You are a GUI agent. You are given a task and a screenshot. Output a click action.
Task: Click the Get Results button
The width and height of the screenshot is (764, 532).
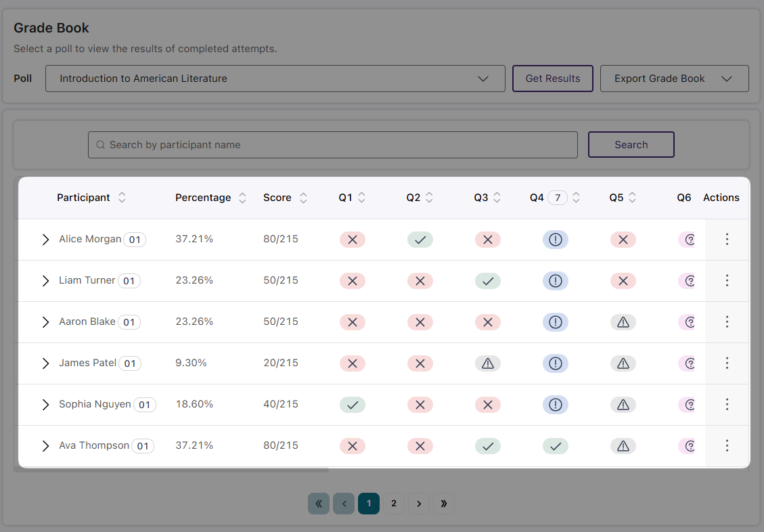click(x=552, y=79)
